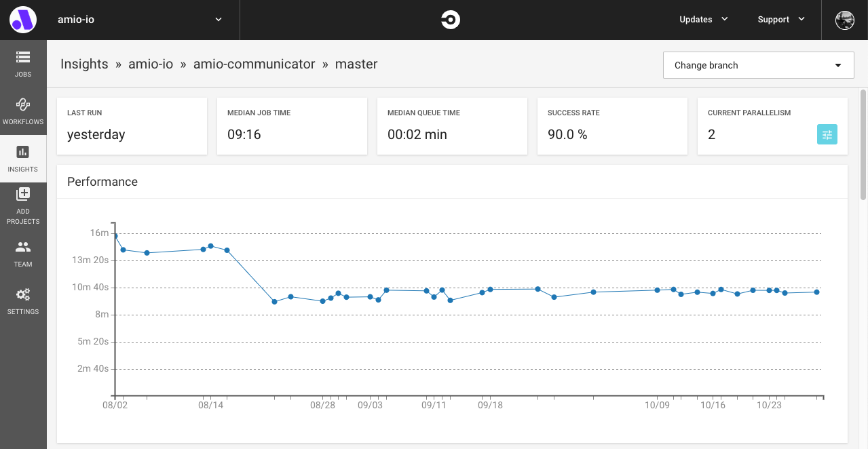
Task: Click the Success Rate value 90.0 %
Action: click(x=567, y=134)
